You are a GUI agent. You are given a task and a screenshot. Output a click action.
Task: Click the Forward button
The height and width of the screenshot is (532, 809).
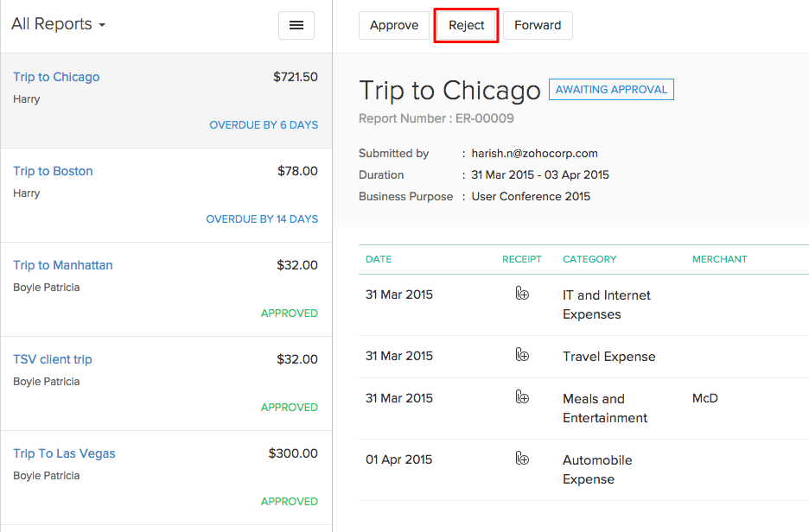(538, 26)
